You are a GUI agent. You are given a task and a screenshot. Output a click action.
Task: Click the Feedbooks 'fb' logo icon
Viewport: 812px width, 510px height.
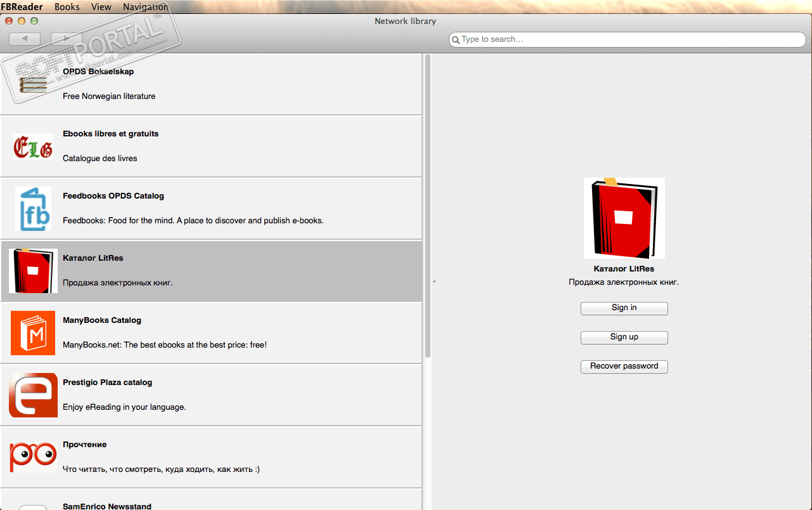point(34,209)
